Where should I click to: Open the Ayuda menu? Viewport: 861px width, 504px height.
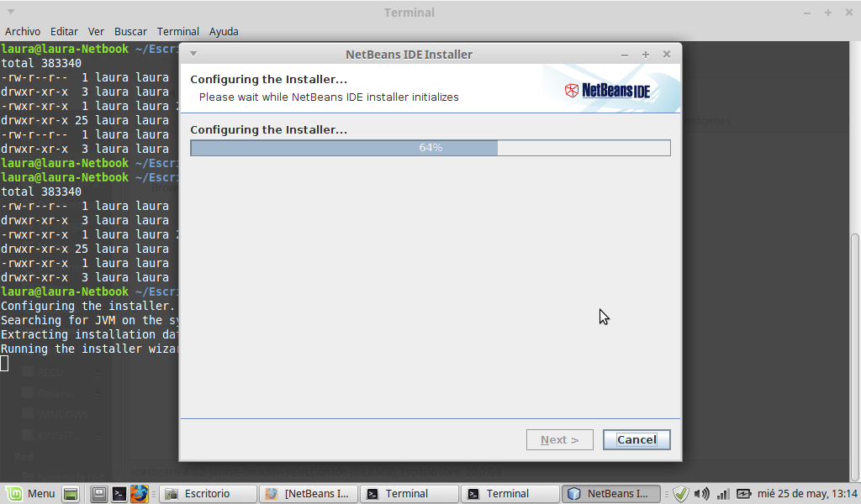click(x=224, y=31)
